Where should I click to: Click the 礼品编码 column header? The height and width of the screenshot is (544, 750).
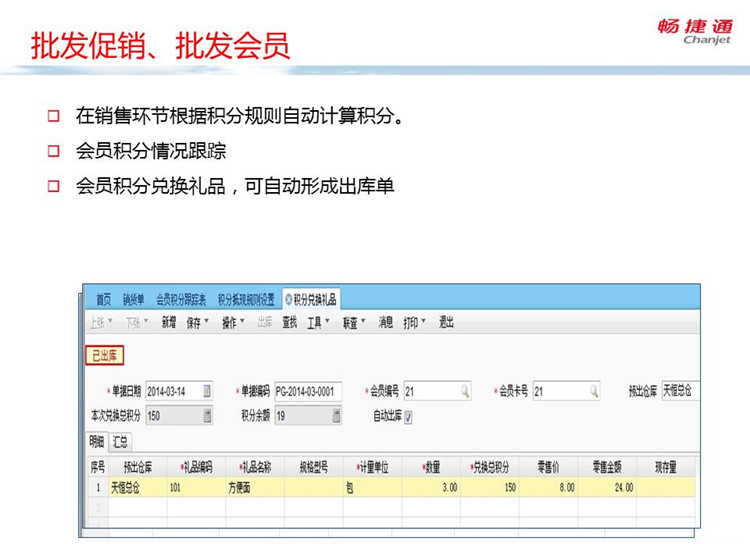(196, 467)
